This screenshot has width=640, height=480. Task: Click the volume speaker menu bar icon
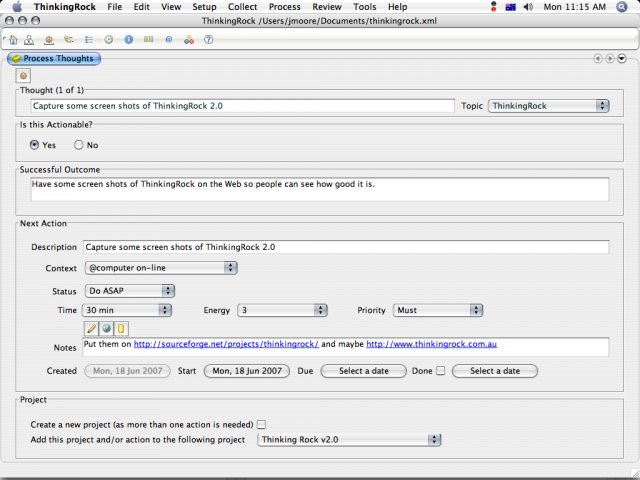528,7
